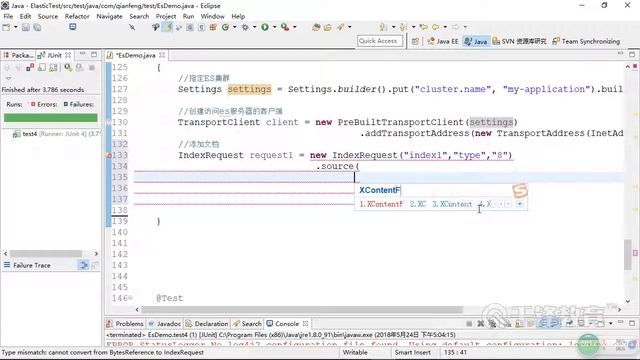Click the Console Terminate square icon
The height and width of the screenshot is (360, 640).
click(x=469, y=324)
